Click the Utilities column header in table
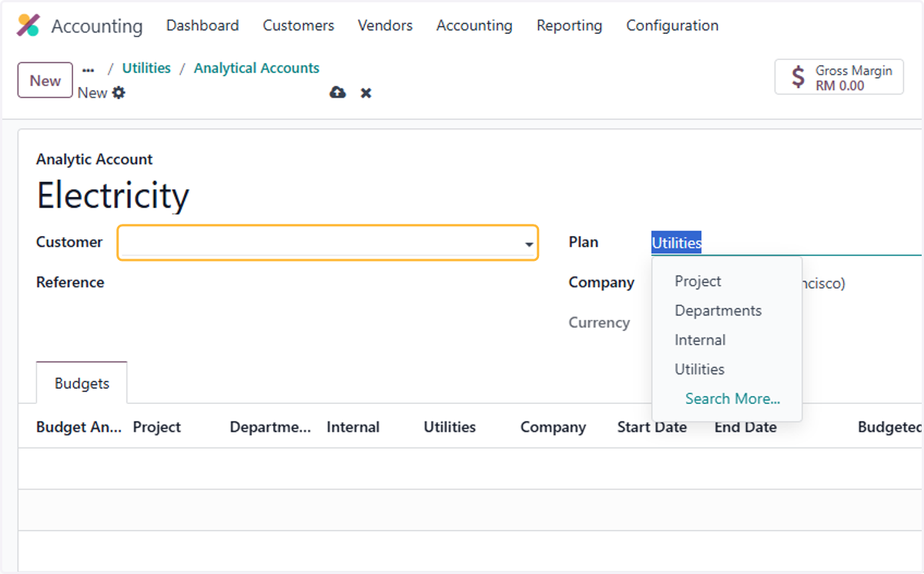Viewport: 924px width, 574px height. 450,427
